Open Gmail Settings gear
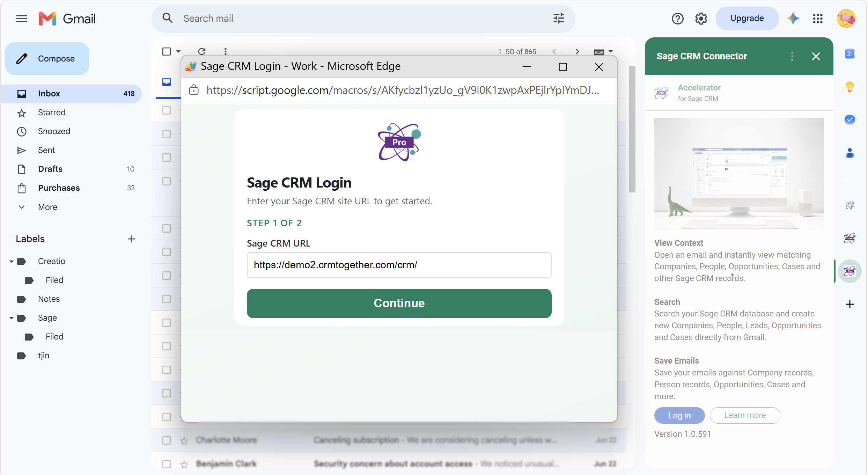This screenshot has height=475, width=868. point(701,19)
